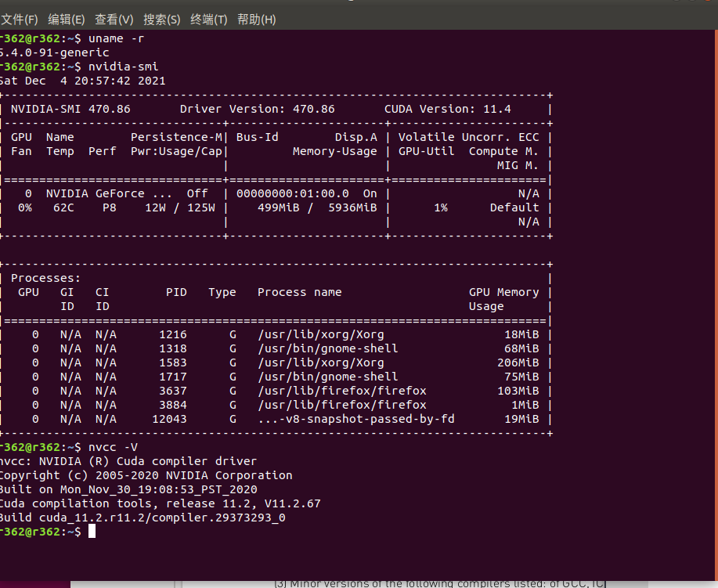Click the GPU-Util value 1%

click(x=441, y=208)
